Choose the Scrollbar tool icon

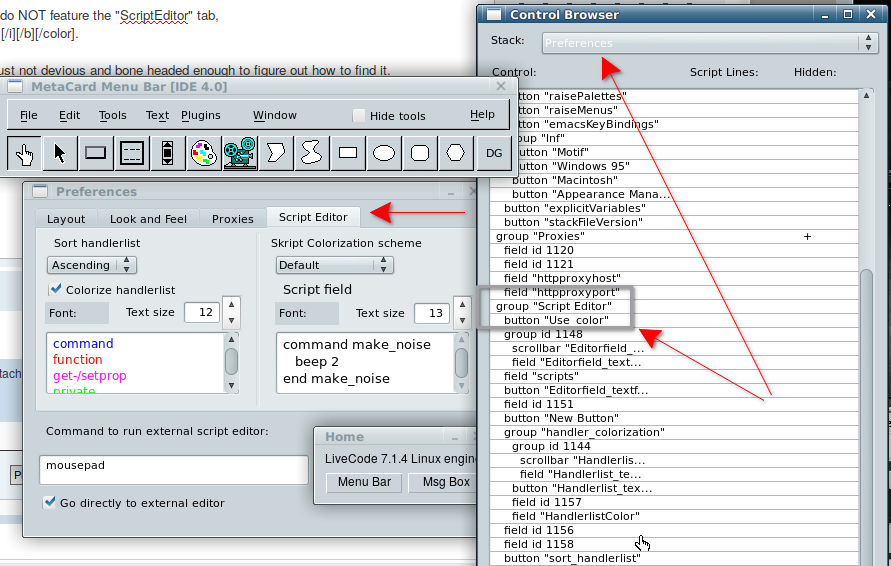(168, 153)
